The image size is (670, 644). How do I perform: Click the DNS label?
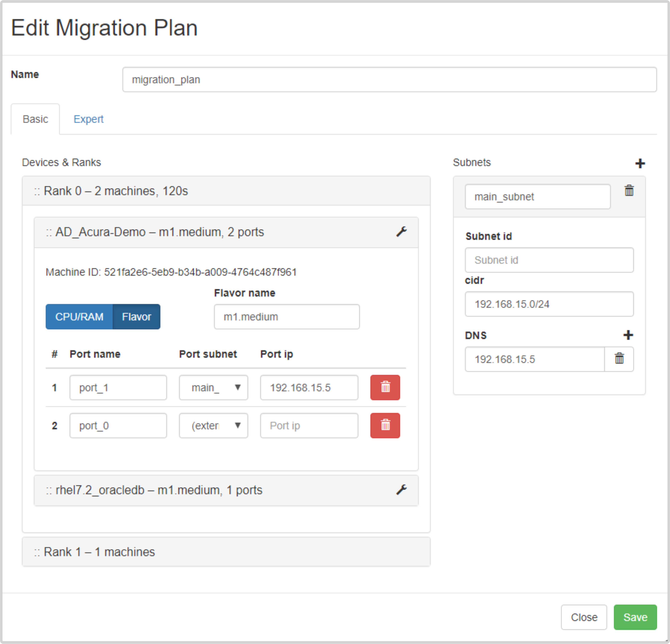[x=476, y=335]
